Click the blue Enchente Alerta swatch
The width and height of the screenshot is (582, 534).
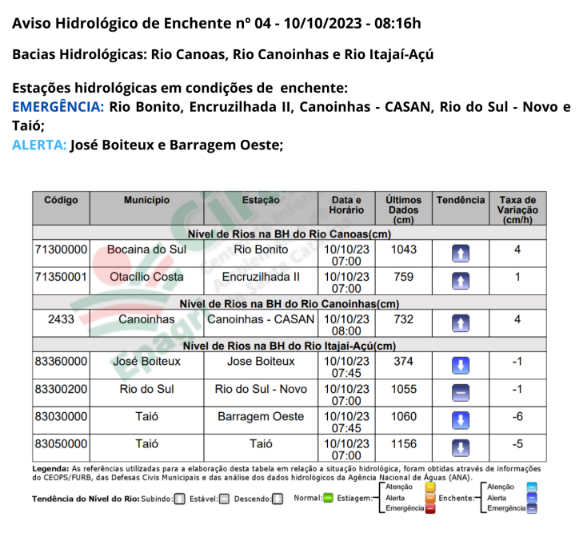click(x=532, y=498)
